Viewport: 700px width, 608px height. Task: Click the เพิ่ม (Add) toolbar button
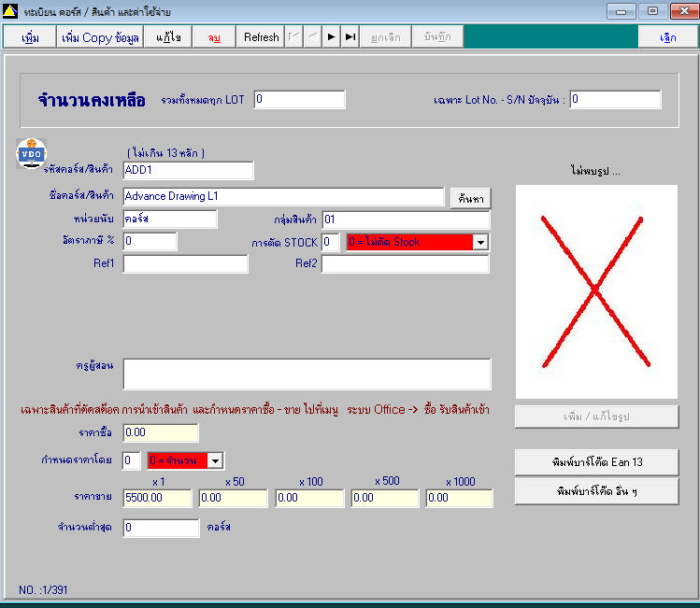pyautogui.click(x=30, y=37)
